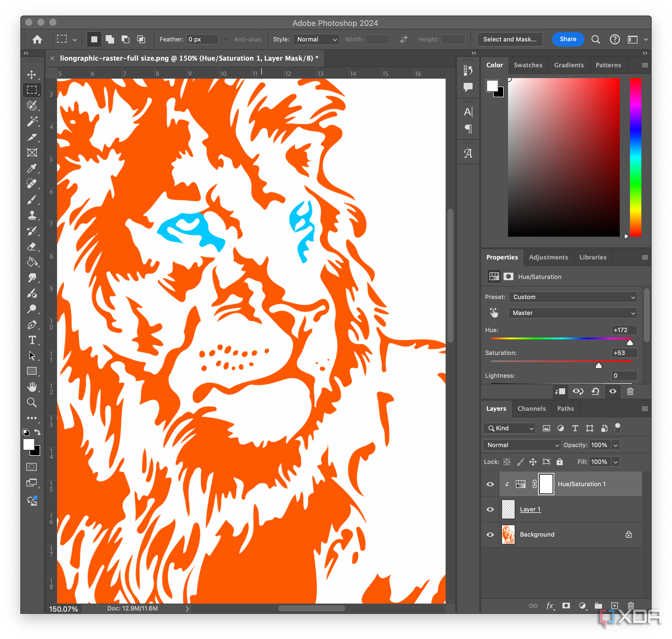
Task: Delete the adjustment layer in Properties
Action: (x=630, y=391)
